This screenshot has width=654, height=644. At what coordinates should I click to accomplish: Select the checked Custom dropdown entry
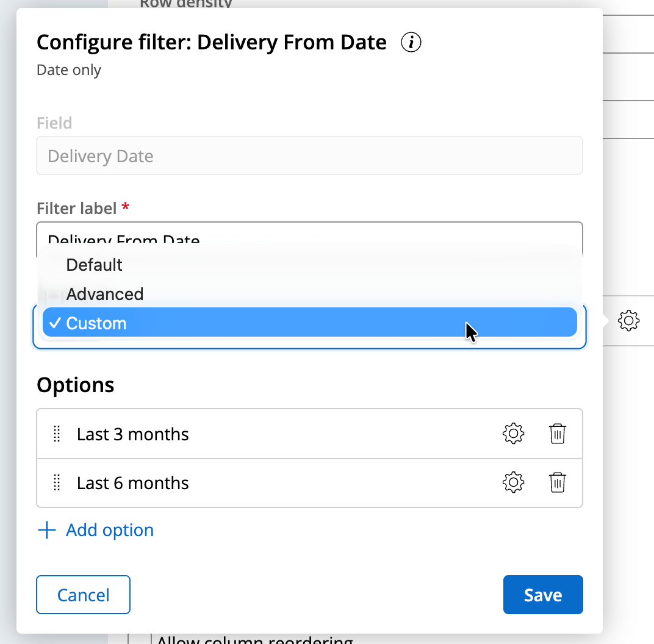pos(96,323)
